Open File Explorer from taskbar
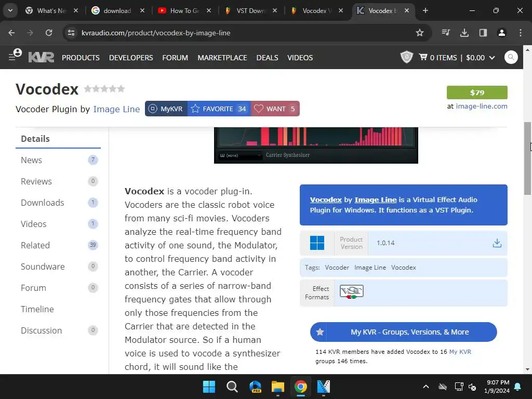 (x=277, y=387)
